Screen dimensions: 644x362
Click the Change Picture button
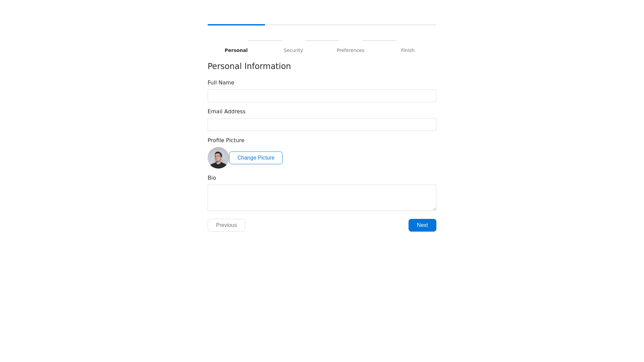[x=256, y=158]
